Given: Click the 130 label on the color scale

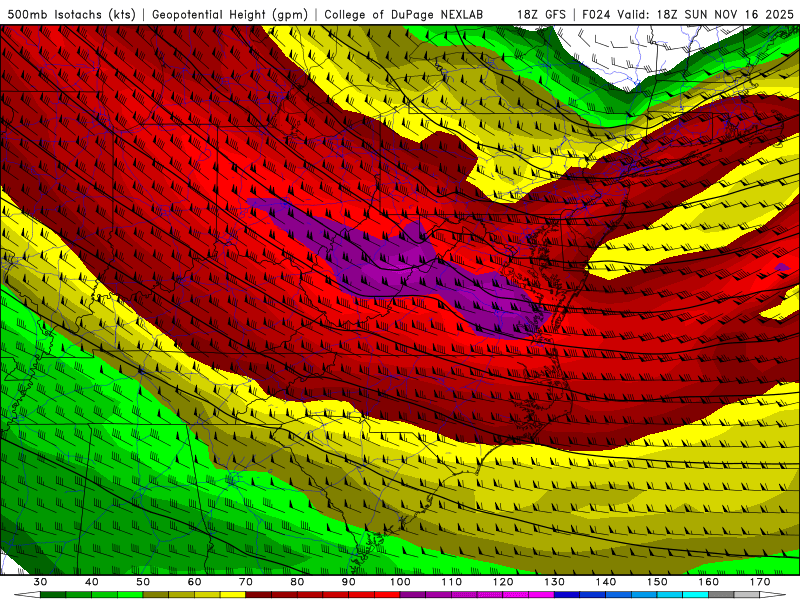Looking at the screenshot, I should tap(555, 582).
